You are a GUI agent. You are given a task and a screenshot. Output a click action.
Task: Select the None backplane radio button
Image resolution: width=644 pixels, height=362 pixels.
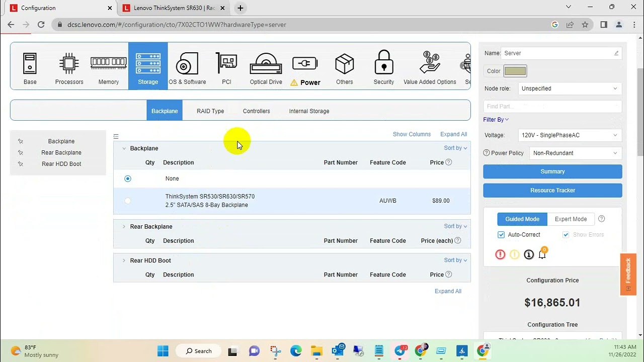pos(128,178)
